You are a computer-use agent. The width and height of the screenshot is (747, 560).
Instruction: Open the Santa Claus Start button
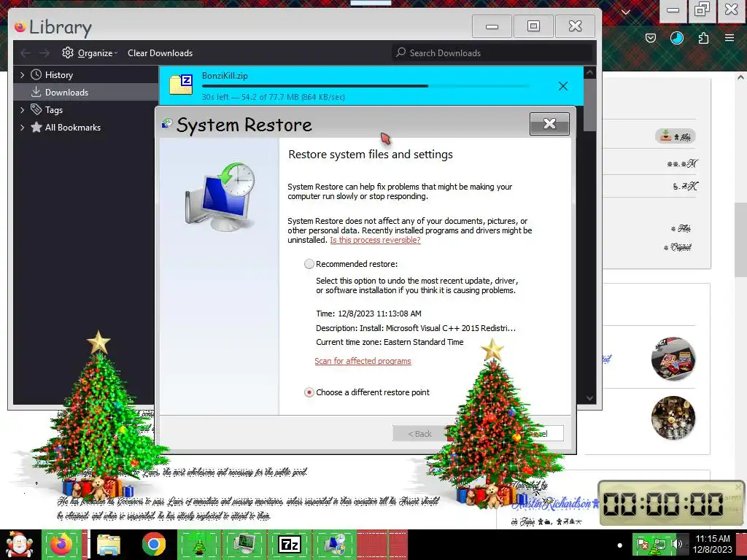click(x=19, y=544)
